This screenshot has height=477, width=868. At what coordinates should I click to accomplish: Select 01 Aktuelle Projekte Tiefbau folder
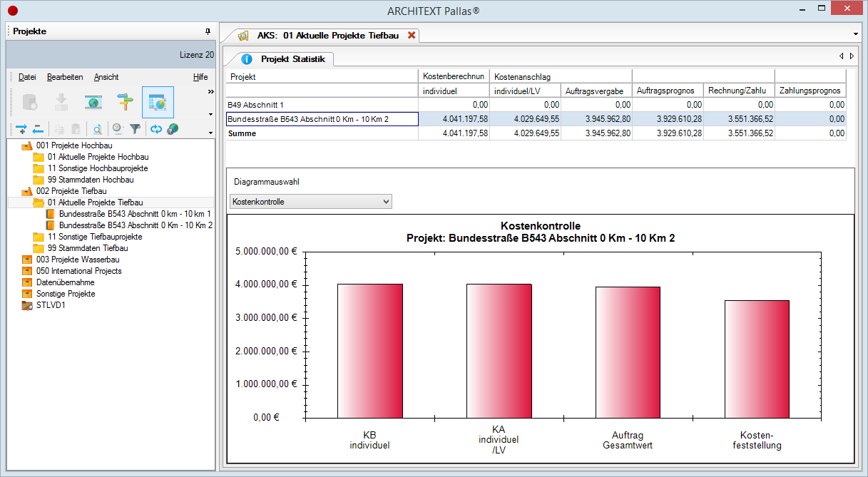[x=96, y=202]
